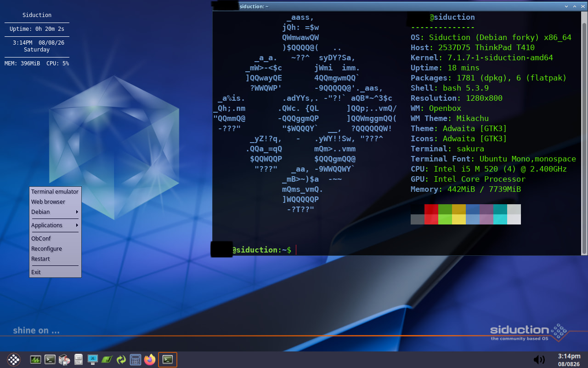
Task: Open the siduction main menu launcher in the taskbar
Action: (14, 360)
